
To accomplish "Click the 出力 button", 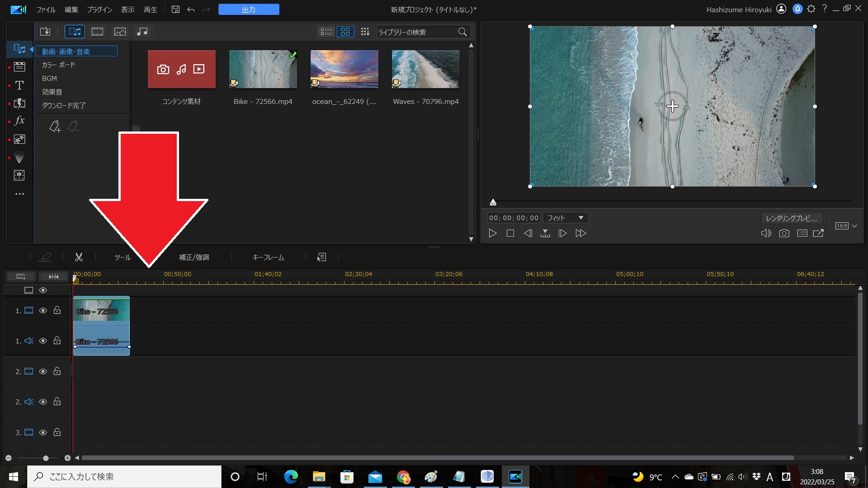I will [249, 9].
